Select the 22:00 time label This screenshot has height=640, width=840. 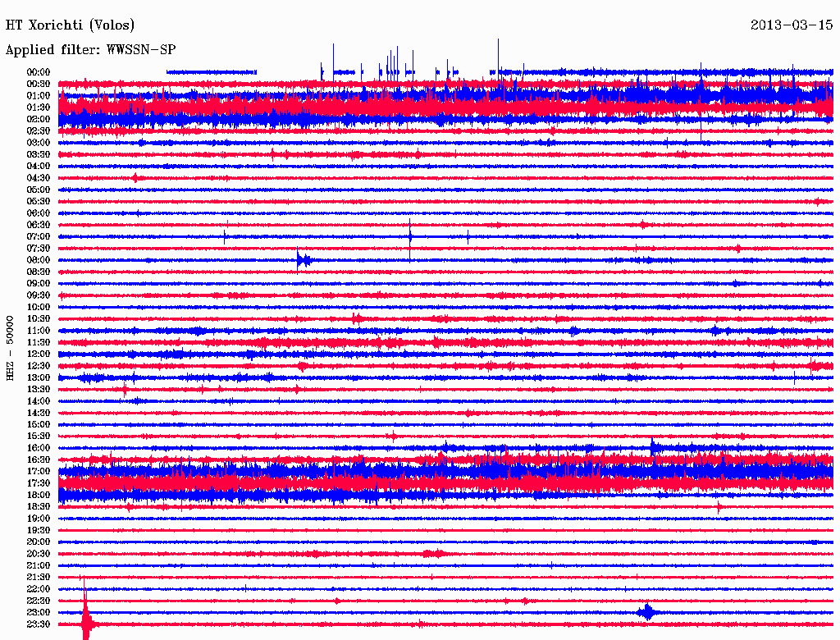click(x=39, y=589)
